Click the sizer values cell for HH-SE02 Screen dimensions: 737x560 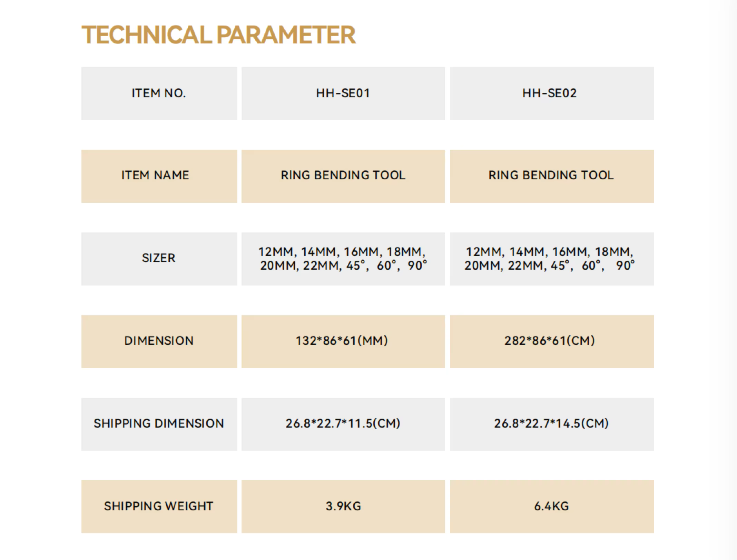(x=552, y=259)
